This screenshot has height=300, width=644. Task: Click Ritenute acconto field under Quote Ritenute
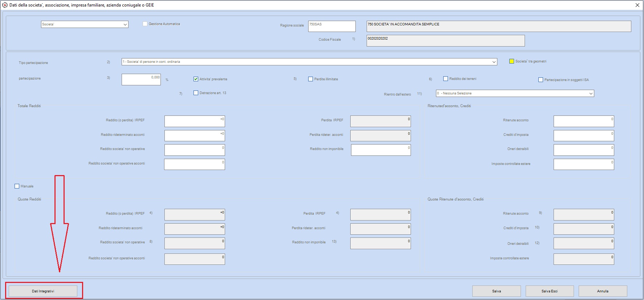[584, 215]
